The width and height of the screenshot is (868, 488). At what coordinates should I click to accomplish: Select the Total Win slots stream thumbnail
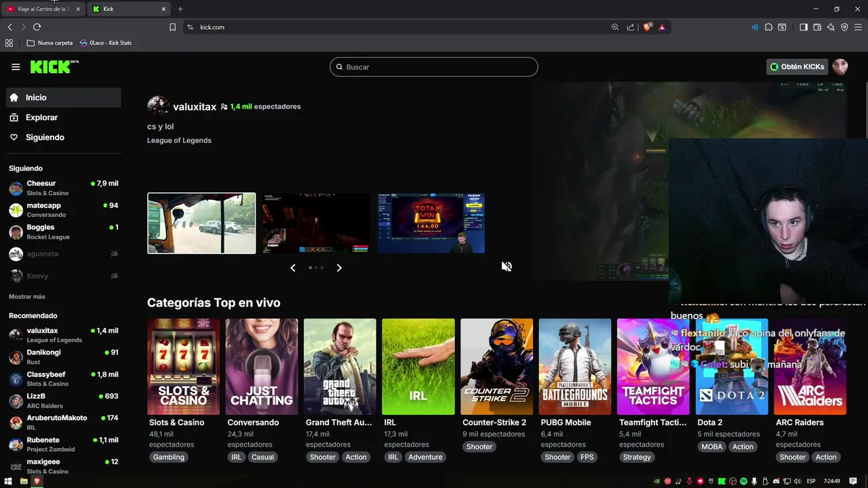coord(431,223)
